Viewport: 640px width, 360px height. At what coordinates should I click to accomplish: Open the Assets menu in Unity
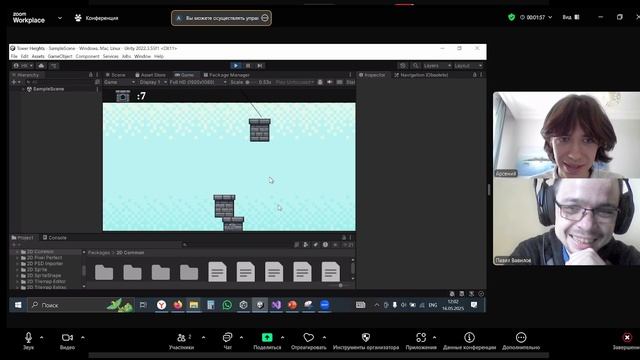point(38,56)
